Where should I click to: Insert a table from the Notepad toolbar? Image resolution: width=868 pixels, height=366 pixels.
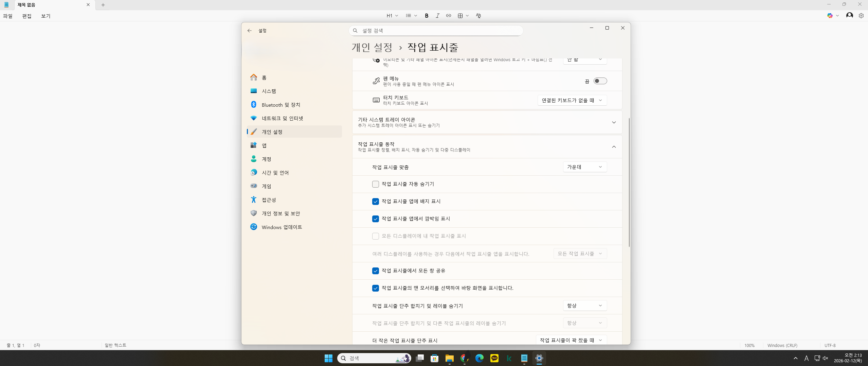coord(460,15)
